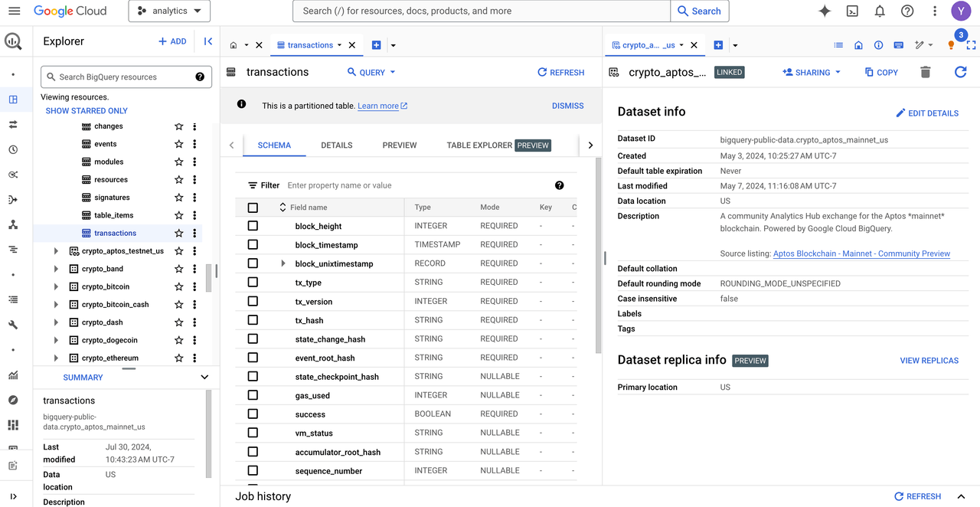
Task: Refresh dataset using circular arrow icon
Action: (960, 72)
